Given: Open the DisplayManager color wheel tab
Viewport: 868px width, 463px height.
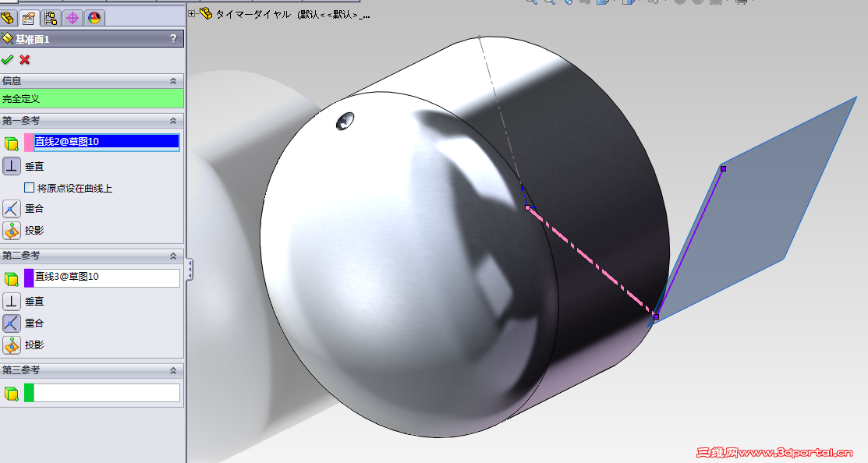Looking at the screenshot, I should (94, 18).
